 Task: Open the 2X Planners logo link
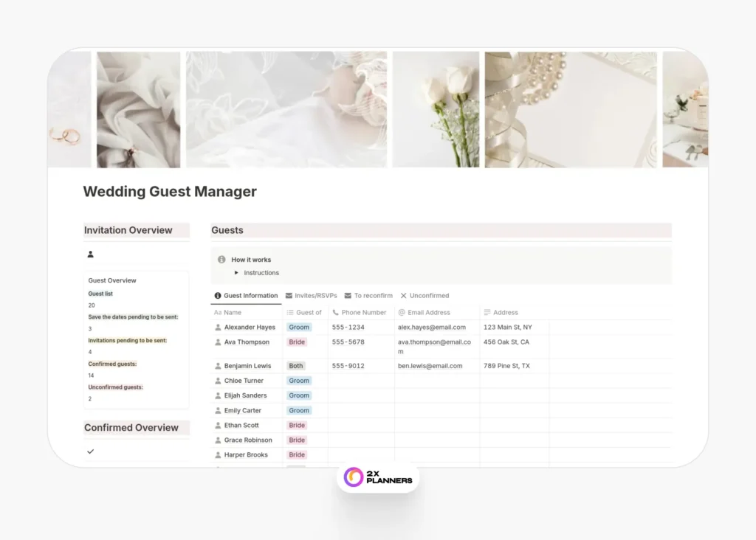pos(377,477)
